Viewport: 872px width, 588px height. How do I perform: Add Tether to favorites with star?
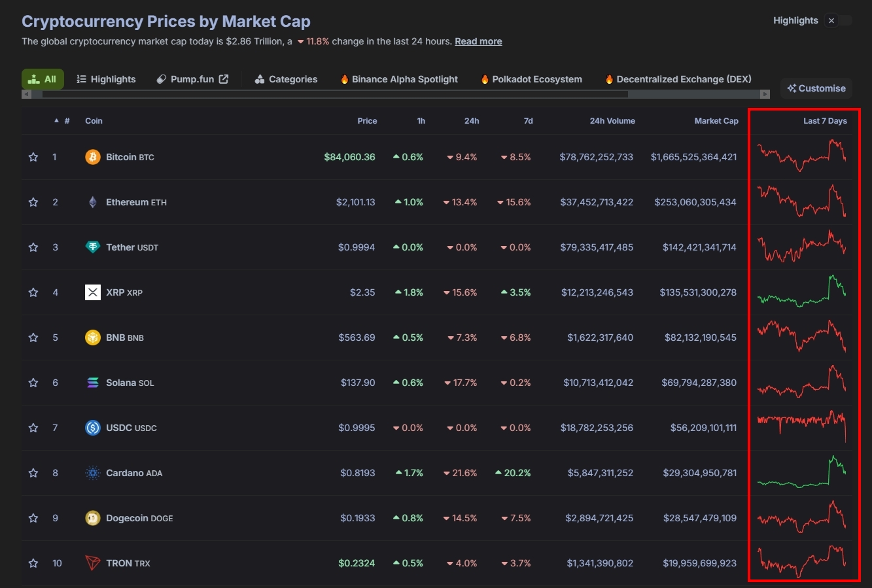pos(33,247)
